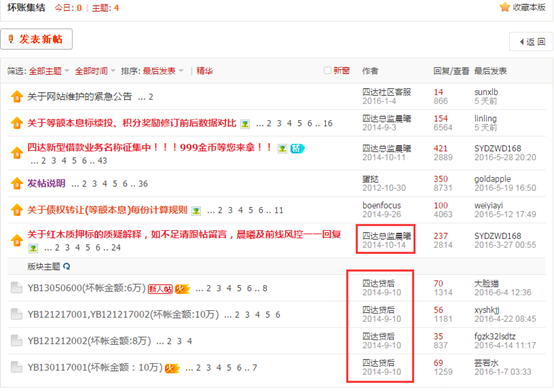The height and width of the screenshot is (391, 554).
Task: Click document icon for YB130117001 thread
Action: point(16,367)
